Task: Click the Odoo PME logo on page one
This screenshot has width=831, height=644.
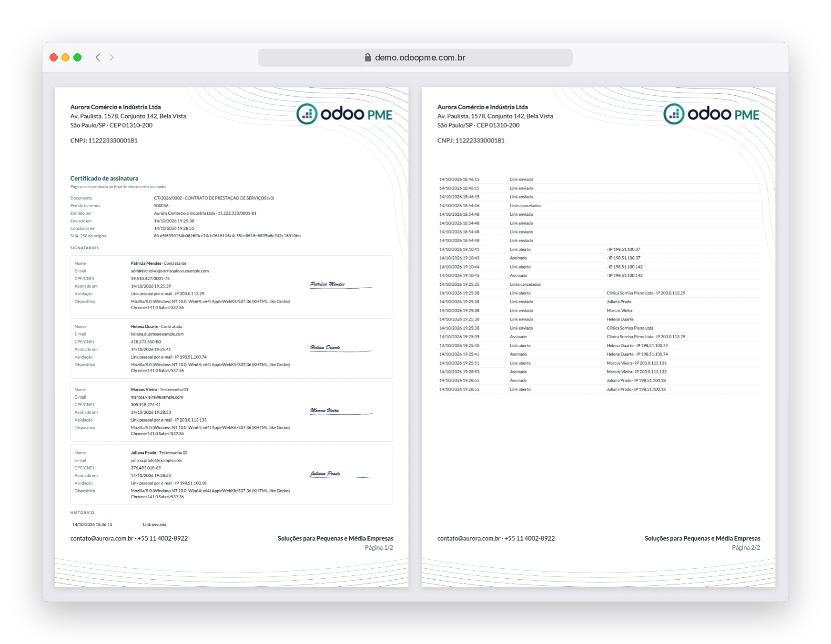Action: pos(345,114)
